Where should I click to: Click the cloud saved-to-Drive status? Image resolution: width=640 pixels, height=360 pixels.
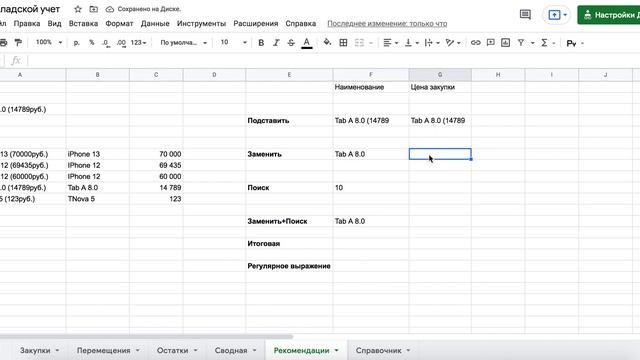click(143, 9)
